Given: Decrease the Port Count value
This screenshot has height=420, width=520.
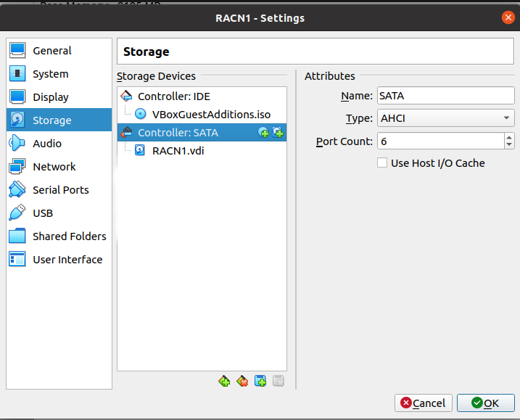Looking at the screenshot, I should [509, 145].
